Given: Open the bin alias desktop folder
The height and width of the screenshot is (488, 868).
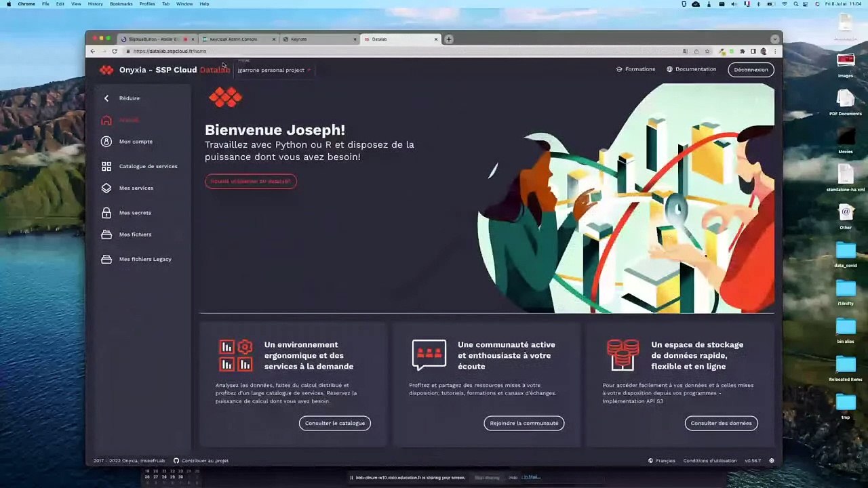Looking at the screenshot, I should coord(846,329).
